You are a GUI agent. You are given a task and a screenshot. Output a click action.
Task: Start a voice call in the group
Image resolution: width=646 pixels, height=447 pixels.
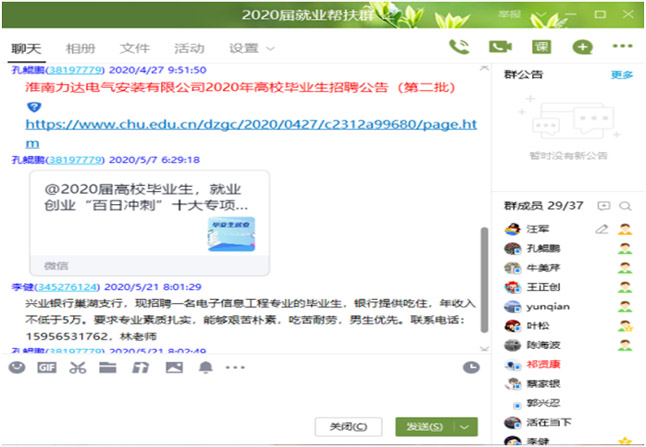click(x=460, y=47)
